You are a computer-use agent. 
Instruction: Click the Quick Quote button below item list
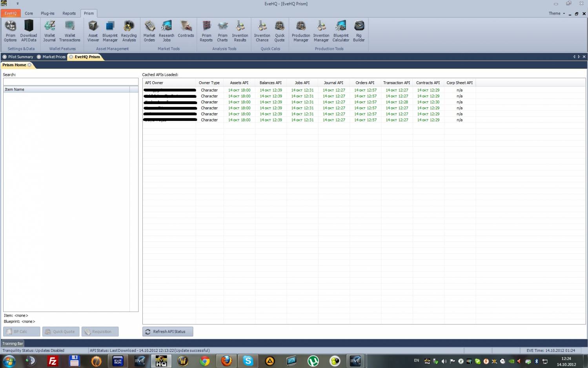coord(61,331)
